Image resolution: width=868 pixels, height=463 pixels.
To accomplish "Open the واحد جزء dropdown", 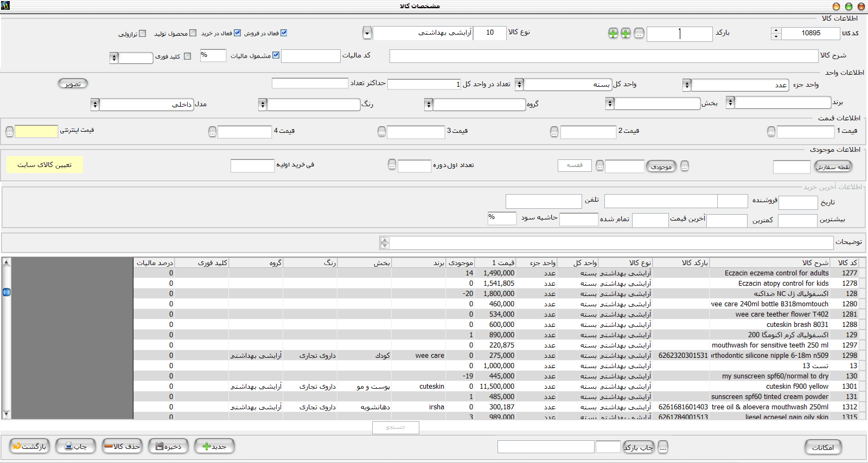I will 687,85.
